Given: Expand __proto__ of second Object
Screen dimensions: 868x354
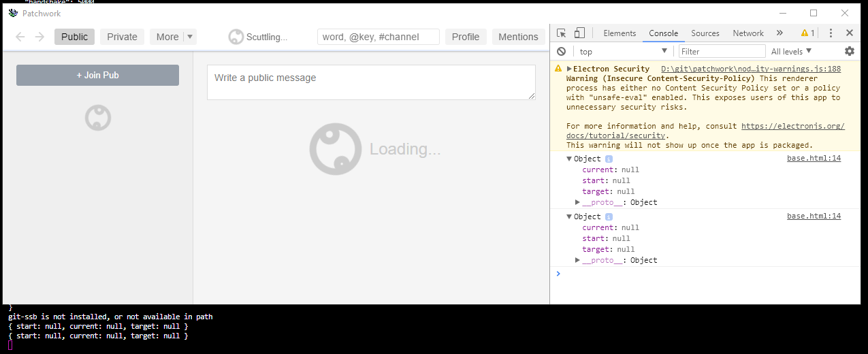Looking at the screenshot, I should coord(578,260).
